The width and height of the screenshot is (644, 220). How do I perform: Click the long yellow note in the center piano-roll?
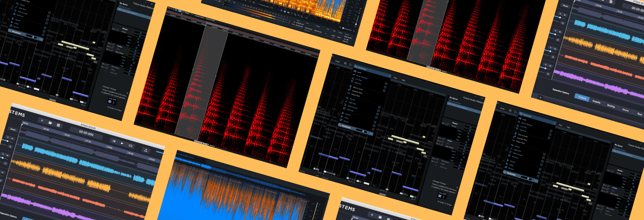pos(405,140)
